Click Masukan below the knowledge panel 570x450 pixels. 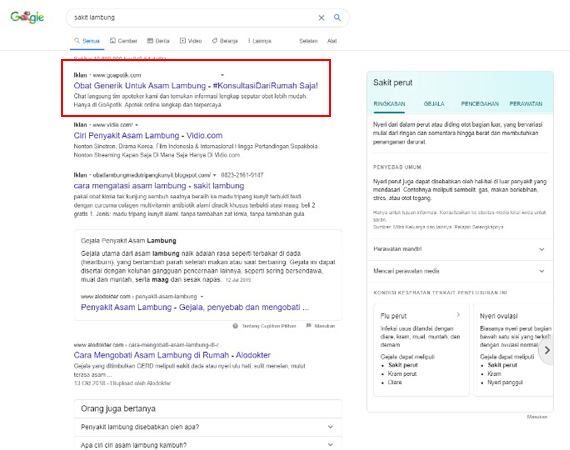(x=537, y=417)
